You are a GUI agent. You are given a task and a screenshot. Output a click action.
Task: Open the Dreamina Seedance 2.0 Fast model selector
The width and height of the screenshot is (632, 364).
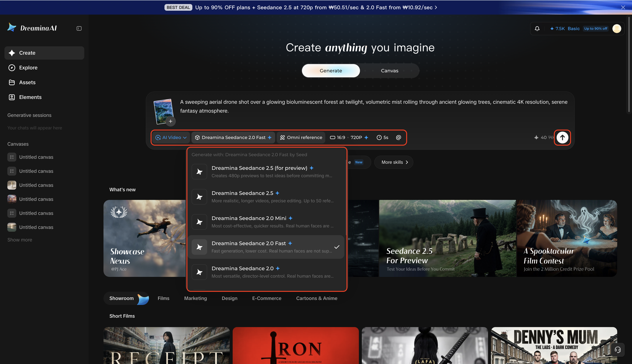point(233,138)
